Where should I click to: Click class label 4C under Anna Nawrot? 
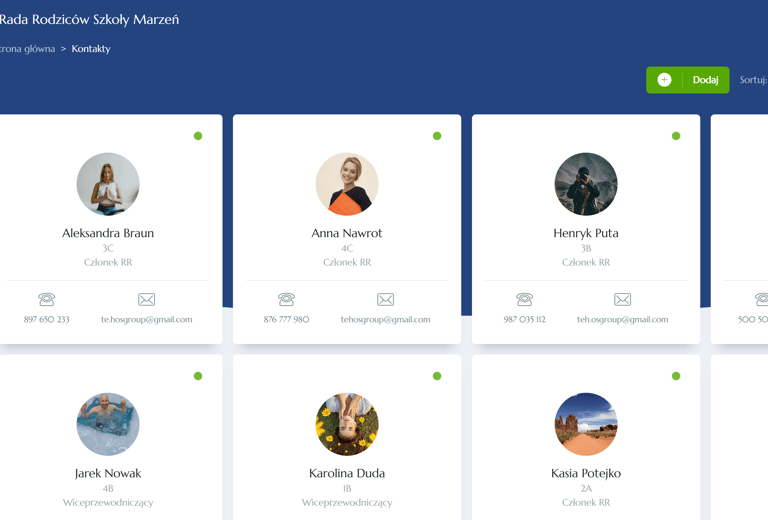347,248
